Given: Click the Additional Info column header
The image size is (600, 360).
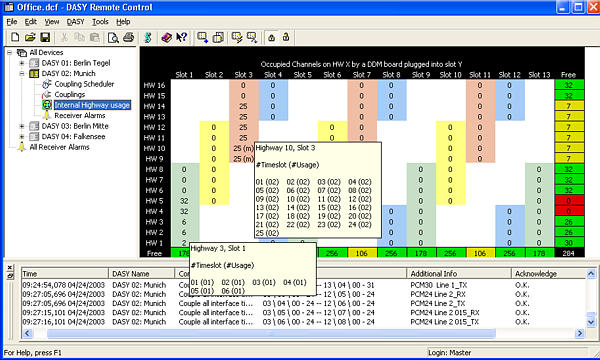Looking at the screenshot, I should pos(459,274).
